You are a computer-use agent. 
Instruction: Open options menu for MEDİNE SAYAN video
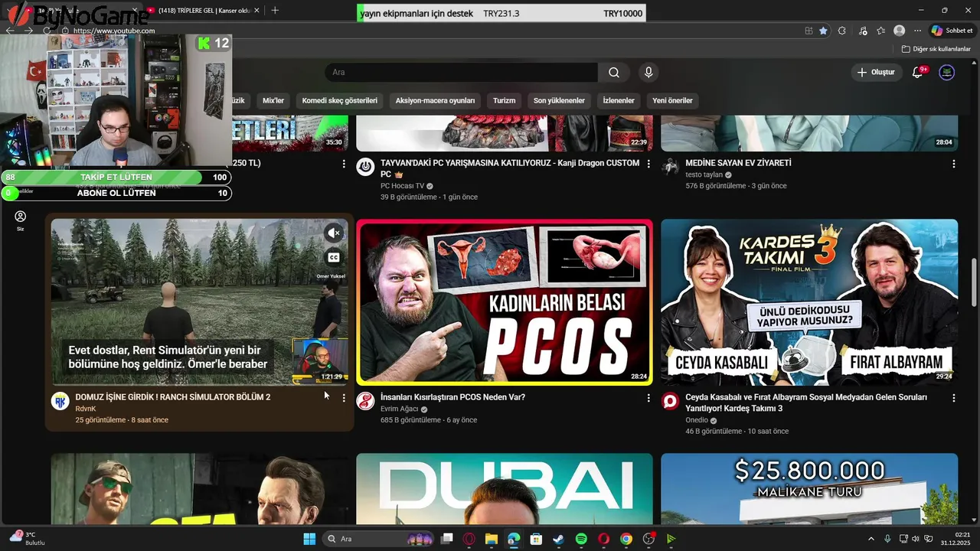pyautogui.click(x=954, y=164)
